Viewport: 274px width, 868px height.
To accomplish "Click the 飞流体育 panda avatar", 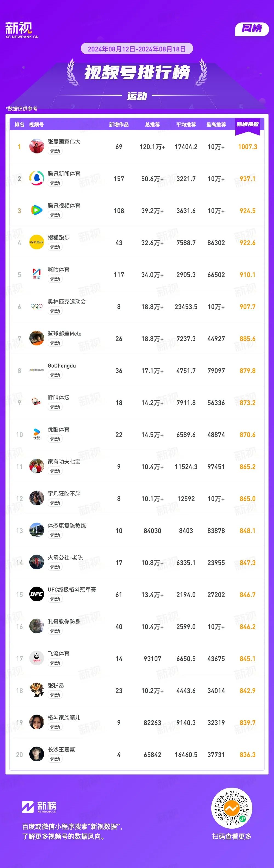I will (36, 659).
